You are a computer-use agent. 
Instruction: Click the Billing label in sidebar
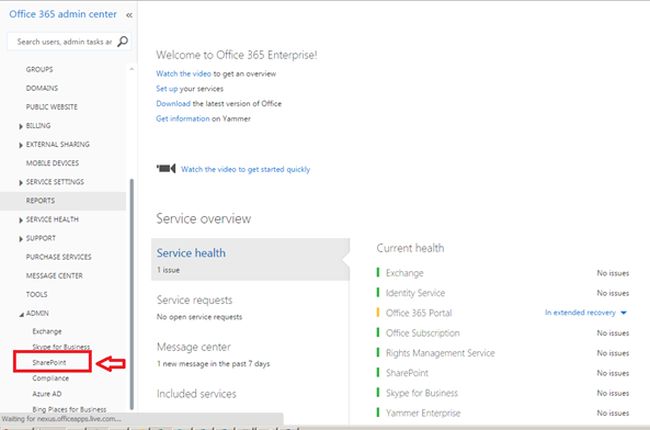[x=38, y=125]
